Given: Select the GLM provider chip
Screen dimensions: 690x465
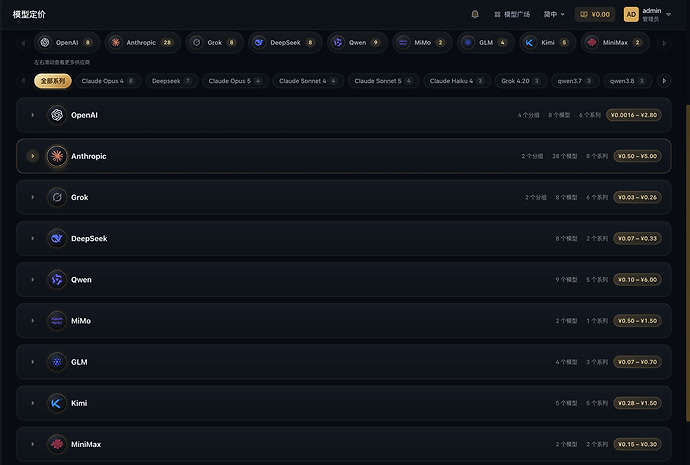Looking at the screenshot, I should pos(485,43).
